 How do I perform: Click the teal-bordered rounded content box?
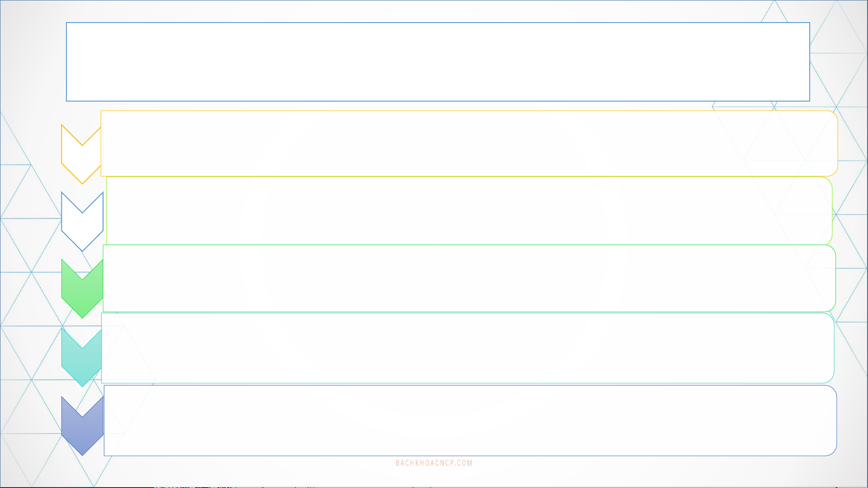coord(468,348)
